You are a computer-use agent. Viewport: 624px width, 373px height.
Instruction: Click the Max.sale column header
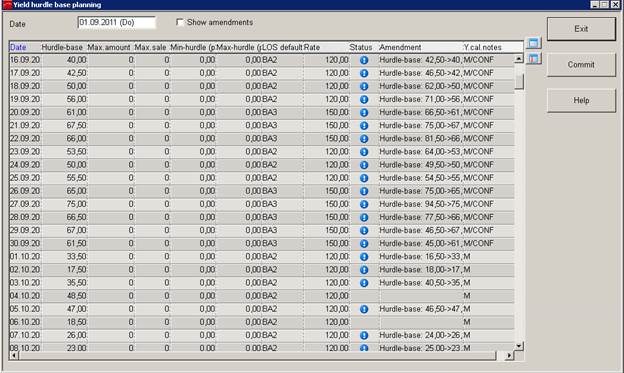coord(151,47)
